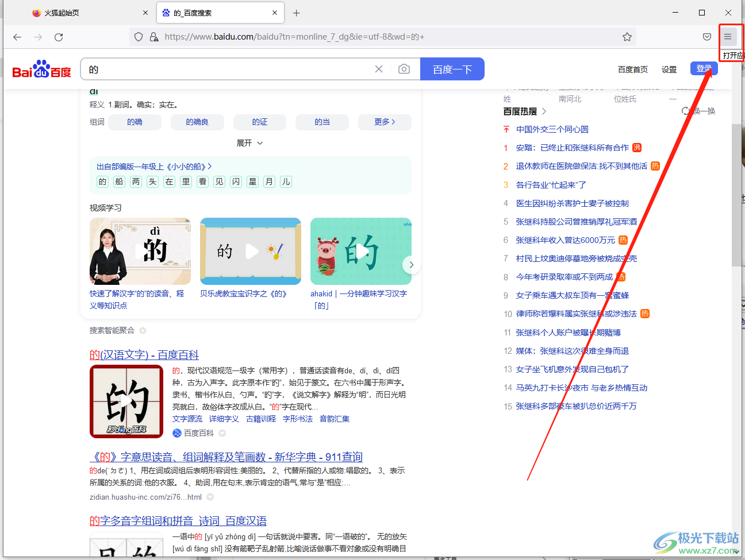Open hot search 张继科多部豪车被扒总价近两千万

[576, 406]
